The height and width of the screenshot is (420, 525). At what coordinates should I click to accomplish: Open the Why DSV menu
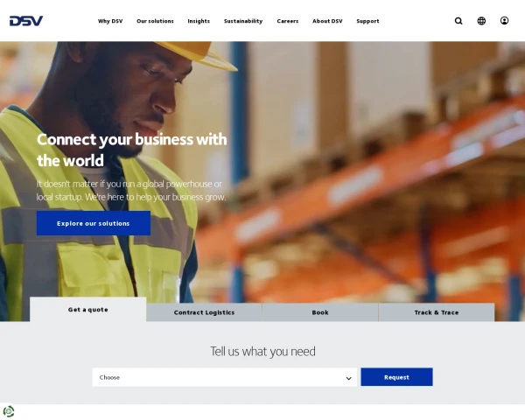[x=110, y=21]
